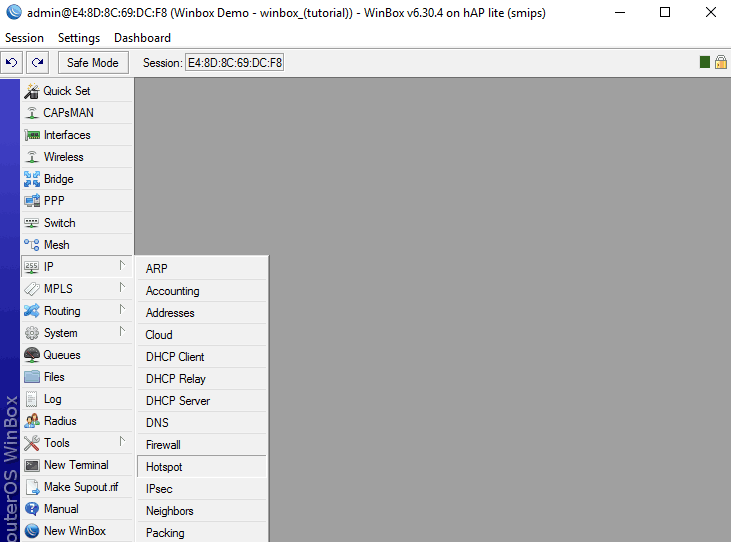Viewport: 731px width, 542px height.
Task: Click the Queues tree icon
Action: point(32,355)
